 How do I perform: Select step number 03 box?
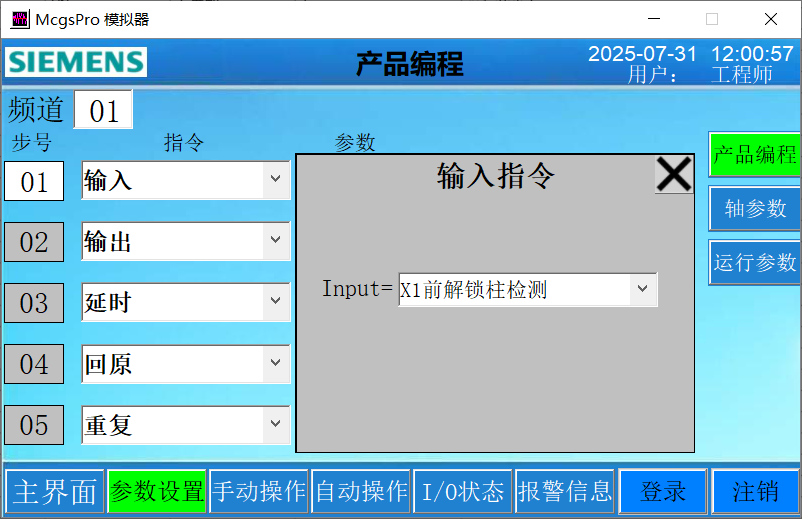pos(34,303)
